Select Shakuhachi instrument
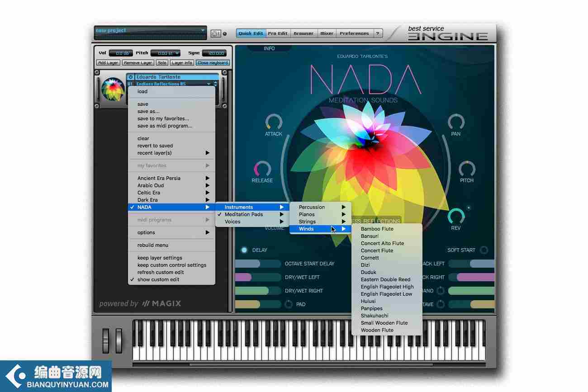Image resolution: width=588 pixels, height=392 pixels. [x=387, y=316]
